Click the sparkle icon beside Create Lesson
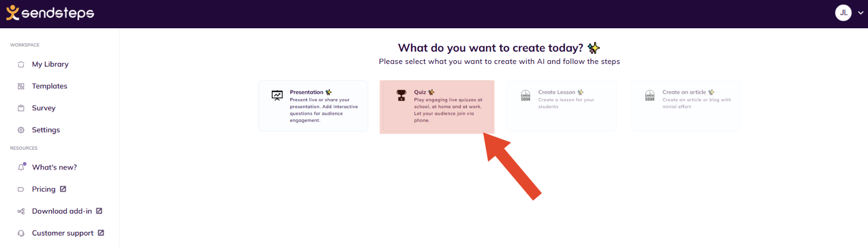The image size is (868, 251). [x=580, y=92]
